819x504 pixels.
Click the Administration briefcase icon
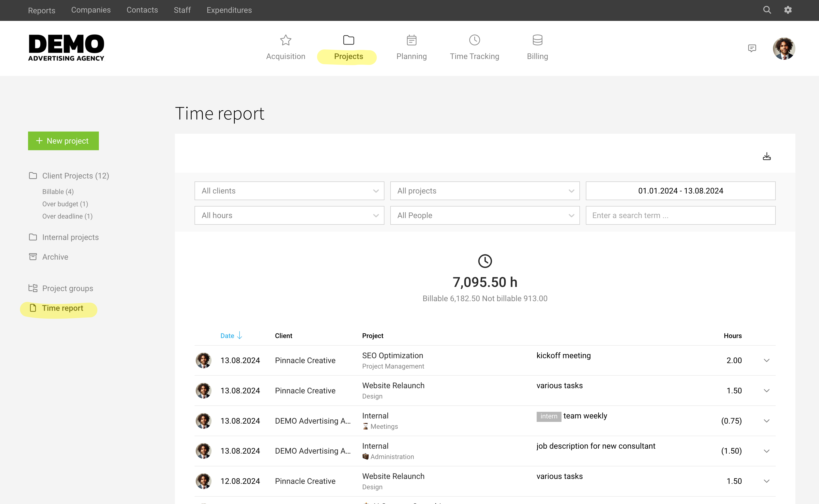coord(365,456)
